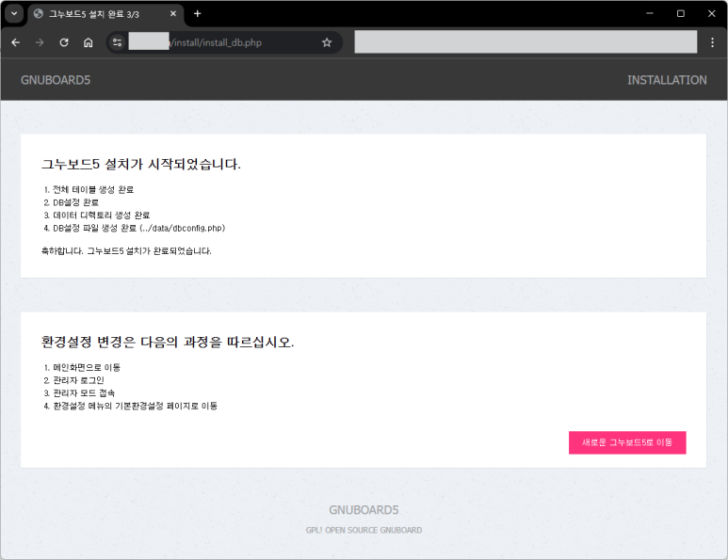Click the 축하합니다 설치가 완료되었습니다 message

[126, 251]
